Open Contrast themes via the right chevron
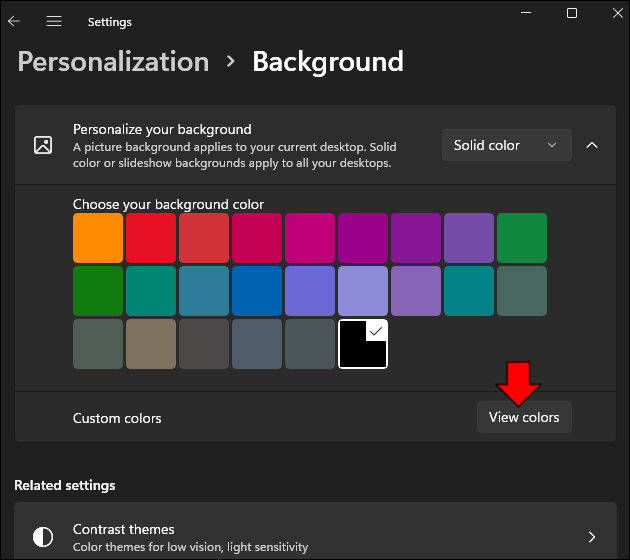This screenshot has height=560, width=630. click(x=592, y=537)
